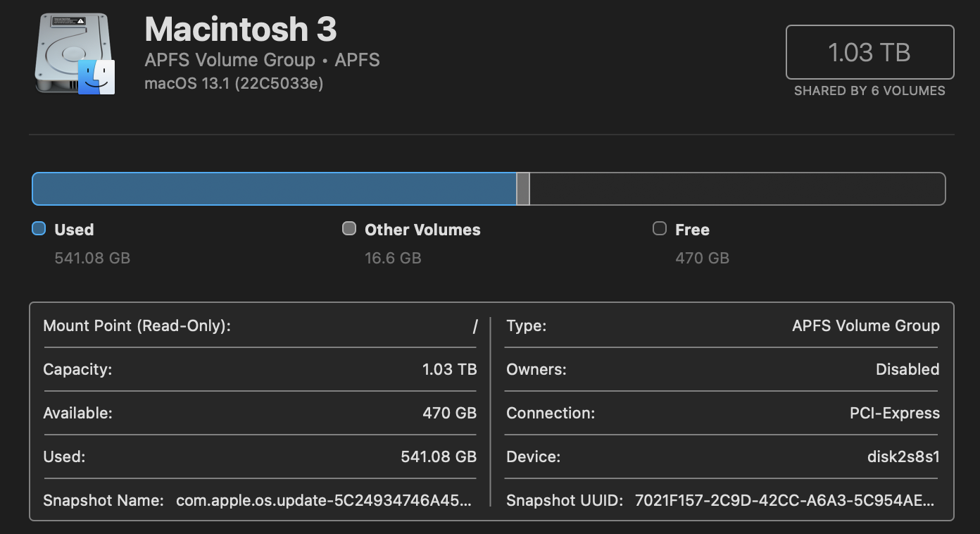Click the Snapshot UUID label
The width and height of the screenshot is (980, 534).
pos(565,501)
